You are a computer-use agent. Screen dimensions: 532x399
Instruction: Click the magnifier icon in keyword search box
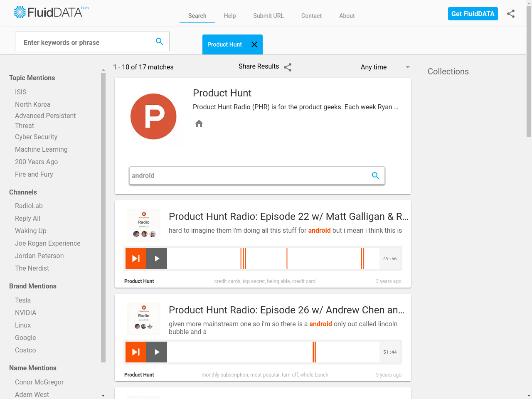159,41
